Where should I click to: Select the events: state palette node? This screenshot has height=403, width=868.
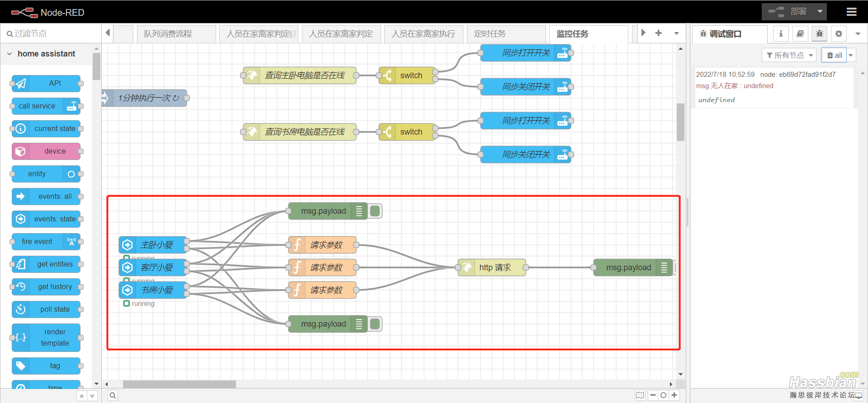coord(46,219)
